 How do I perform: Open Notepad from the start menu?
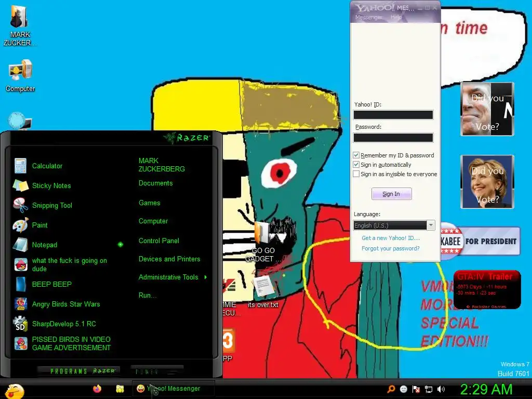pos(35,245)
